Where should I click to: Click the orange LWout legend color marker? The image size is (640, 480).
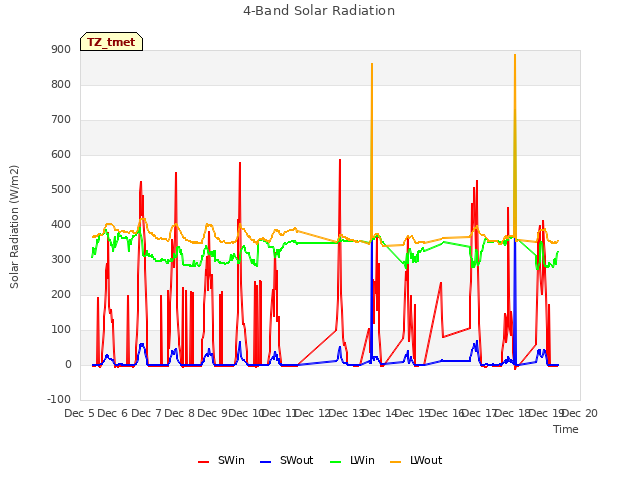(x=396, y=462)
